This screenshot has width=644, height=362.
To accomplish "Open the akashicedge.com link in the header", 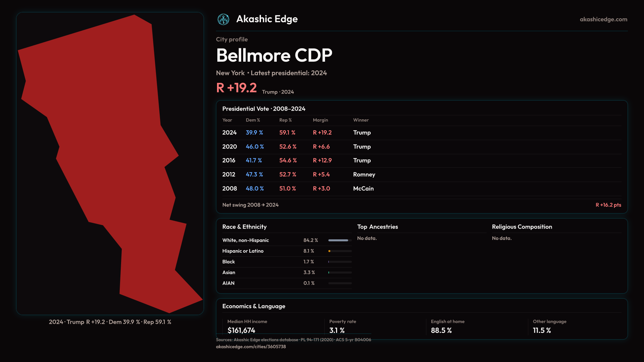I will (x=603, y=19).
